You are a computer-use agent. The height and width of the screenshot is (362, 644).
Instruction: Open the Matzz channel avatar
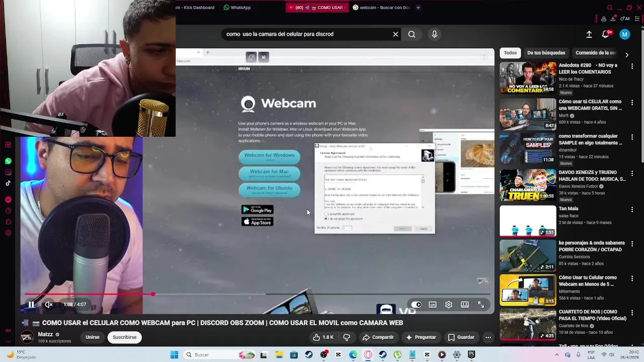tap(27, 337)
